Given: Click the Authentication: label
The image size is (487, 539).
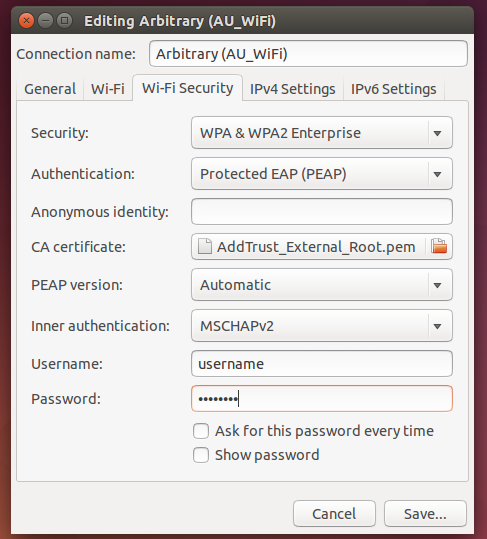Looking at the screenshot, I should click(83, 174).
